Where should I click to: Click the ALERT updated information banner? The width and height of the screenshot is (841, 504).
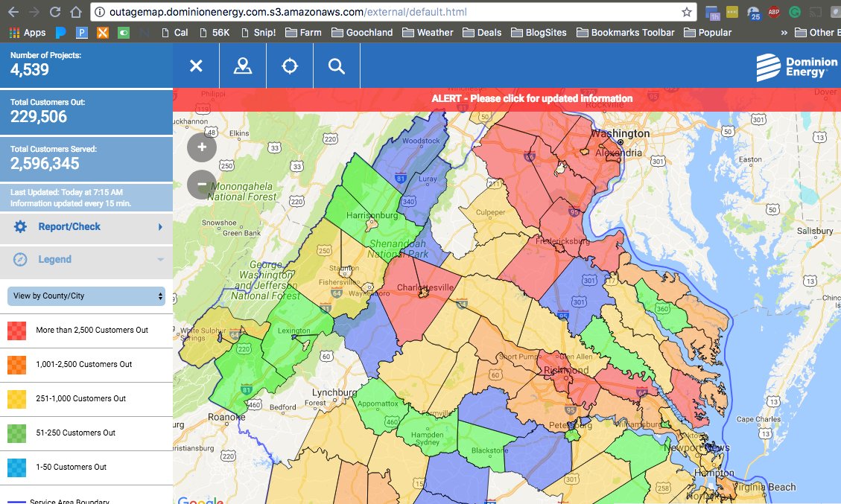[x=532, y=98]
